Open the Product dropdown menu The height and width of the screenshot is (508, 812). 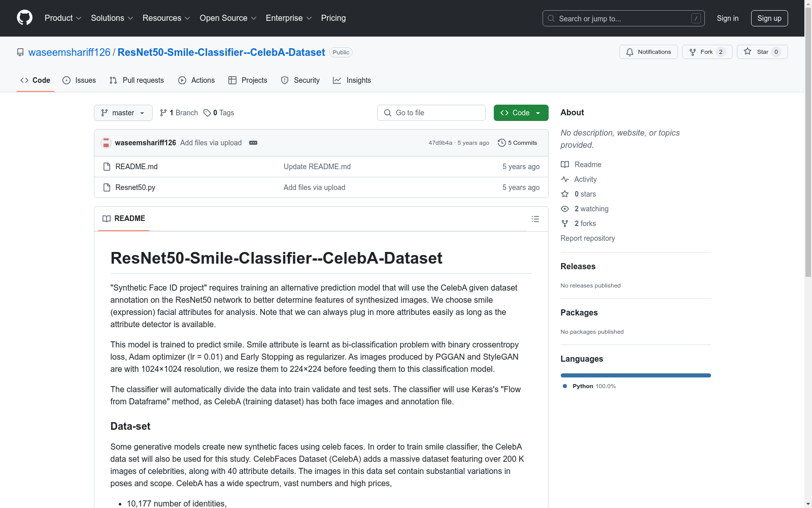click(63, 18)
